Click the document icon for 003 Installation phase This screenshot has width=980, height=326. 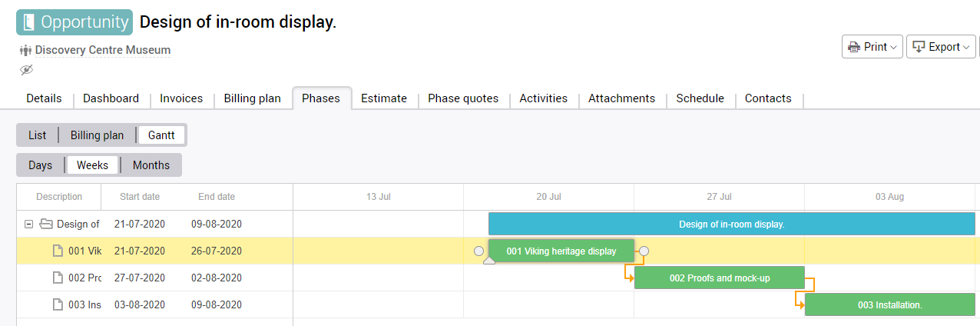pos(58,304)
